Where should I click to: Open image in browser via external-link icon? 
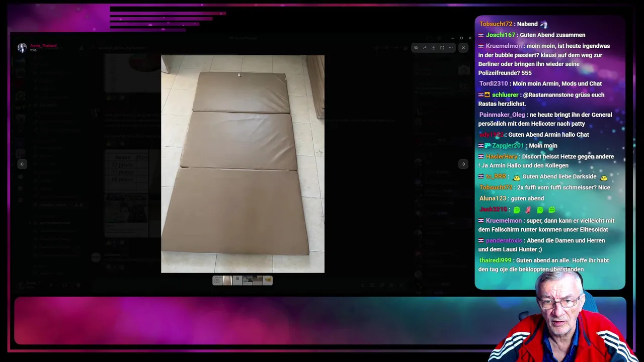[442, 48]
